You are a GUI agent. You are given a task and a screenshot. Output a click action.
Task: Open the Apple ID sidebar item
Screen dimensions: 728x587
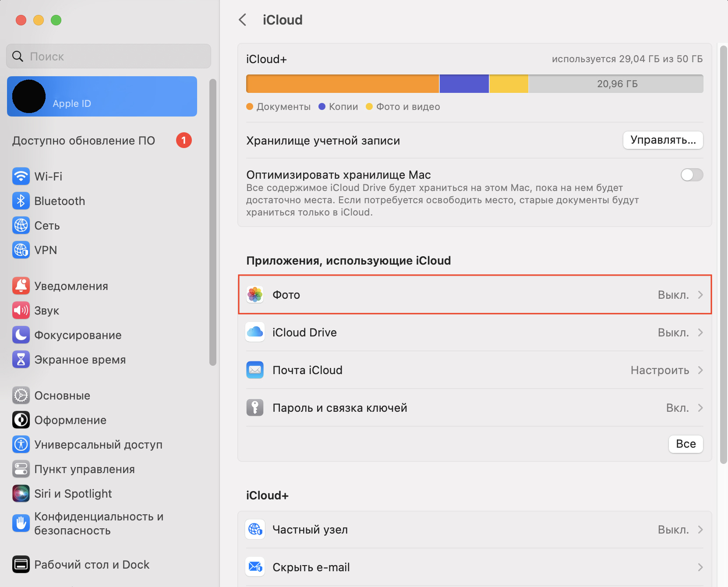tap(102, 96)
